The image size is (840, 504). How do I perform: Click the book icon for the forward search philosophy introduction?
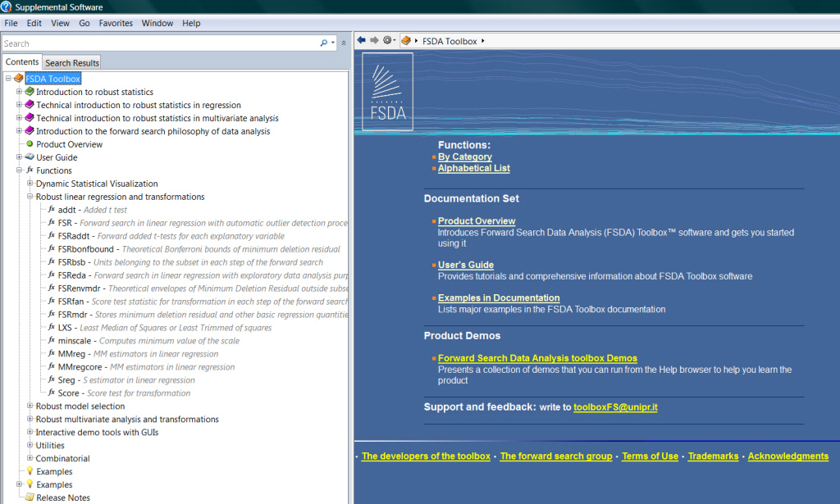[30, 131]
